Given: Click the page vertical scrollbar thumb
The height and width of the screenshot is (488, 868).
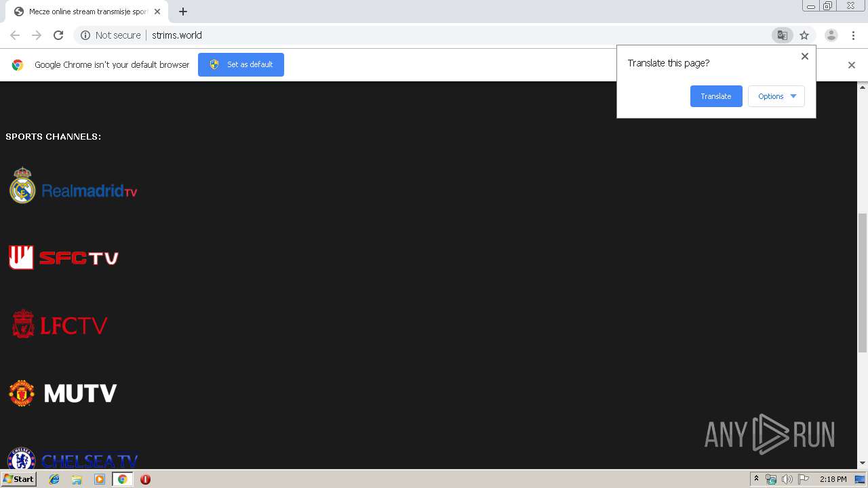Looking at the screenshot, I should [x=863, y=283].
